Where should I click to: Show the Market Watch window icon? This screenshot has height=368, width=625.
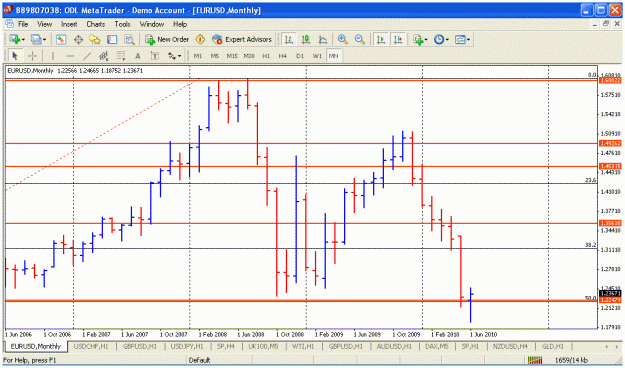(x=61, y=39)
